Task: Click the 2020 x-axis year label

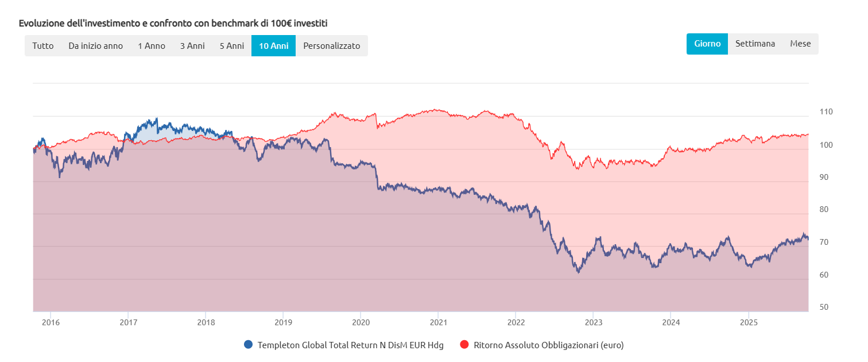Action: click(361, 321)
